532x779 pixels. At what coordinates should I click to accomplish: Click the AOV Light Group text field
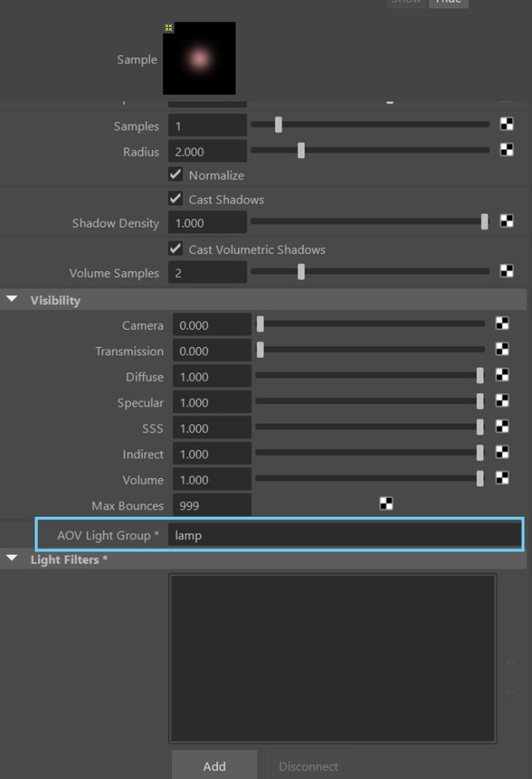pyautogui.click(x=344, y=535)
